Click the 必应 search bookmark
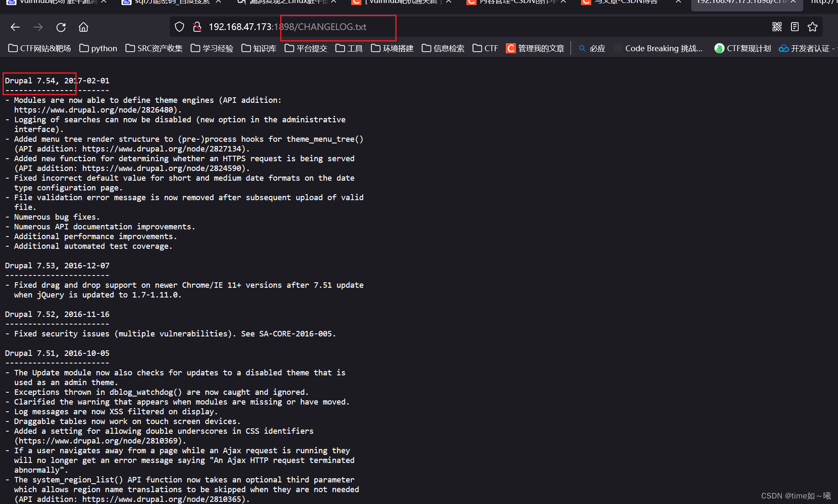The width and height of the screenshot is (838, 504). coord(592,48)
